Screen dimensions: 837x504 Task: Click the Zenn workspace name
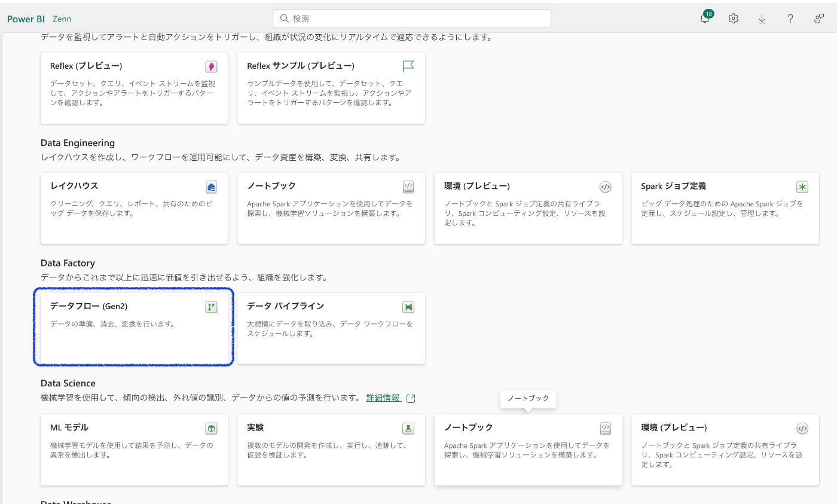coord(62,19)
